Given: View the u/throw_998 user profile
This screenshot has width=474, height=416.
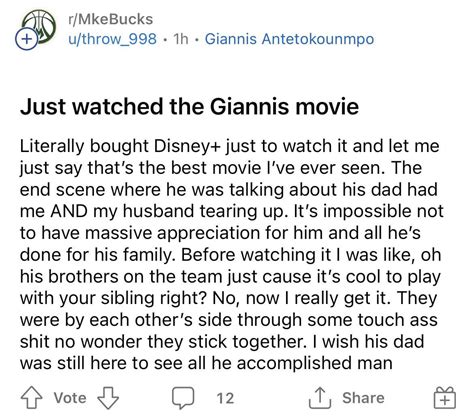Looking at the screenshot, I should click(112, 39).
